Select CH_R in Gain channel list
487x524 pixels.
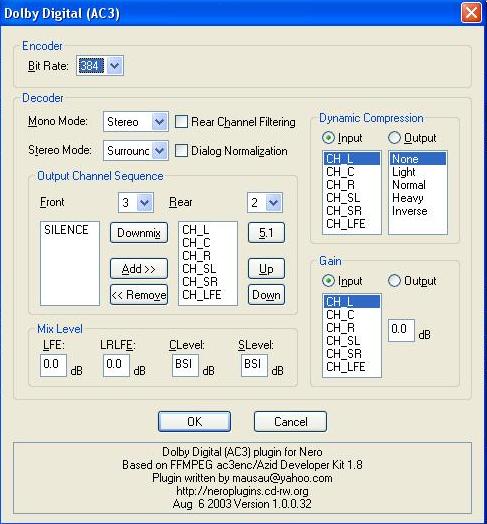coord(352,328)
